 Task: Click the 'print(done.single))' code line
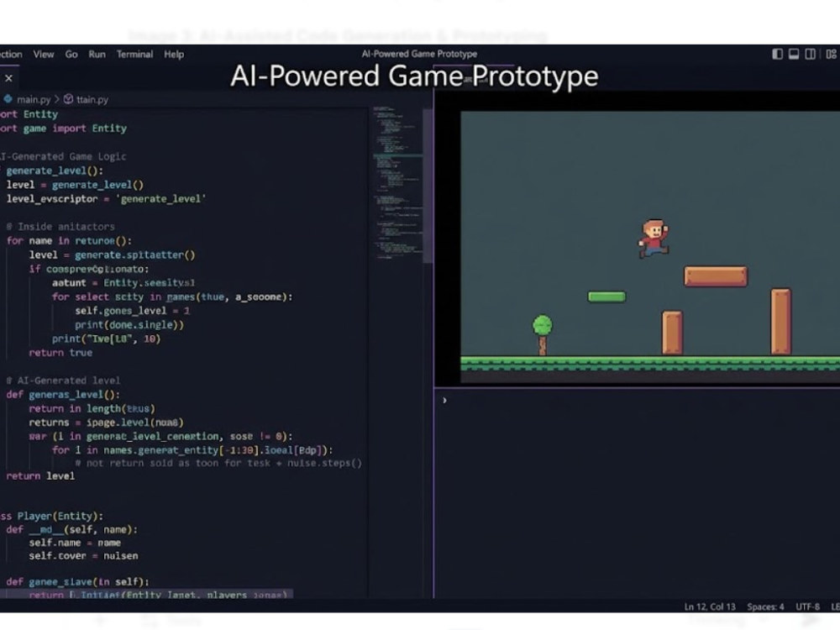[x=129, y=324]
